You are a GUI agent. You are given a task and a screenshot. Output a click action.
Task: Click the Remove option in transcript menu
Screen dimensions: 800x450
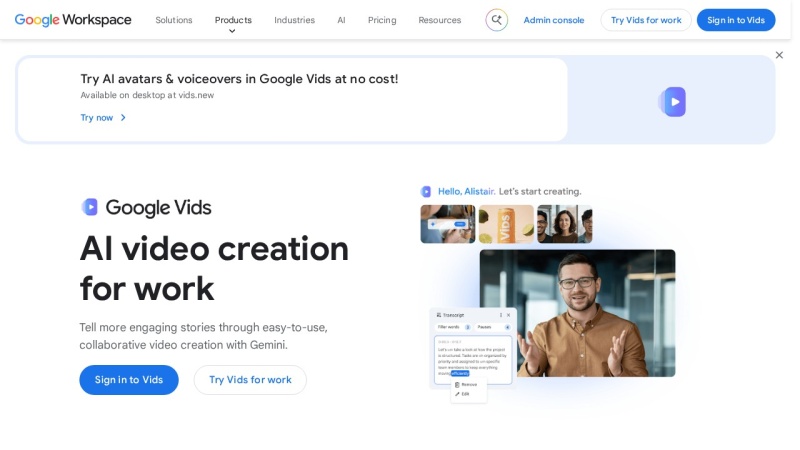[x=465, y=385]
